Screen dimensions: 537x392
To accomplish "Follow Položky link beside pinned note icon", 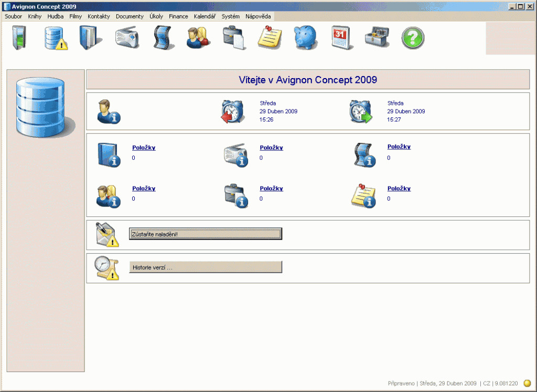I will click(x=399, y=188).
